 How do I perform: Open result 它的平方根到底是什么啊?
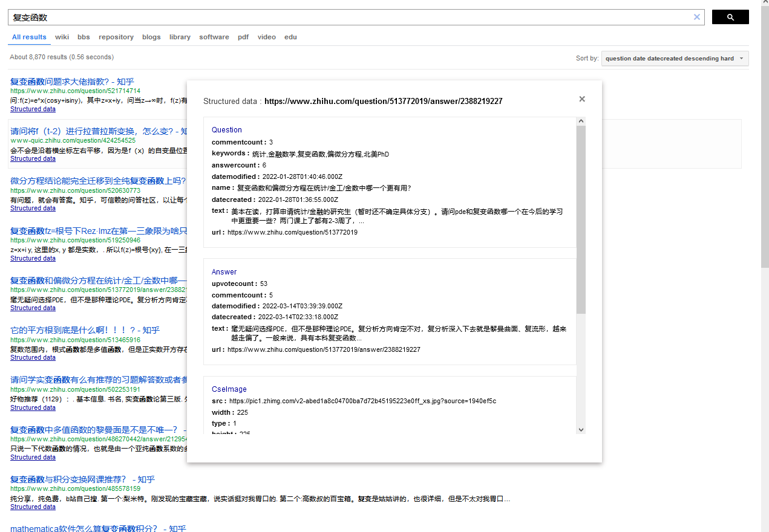85,330
